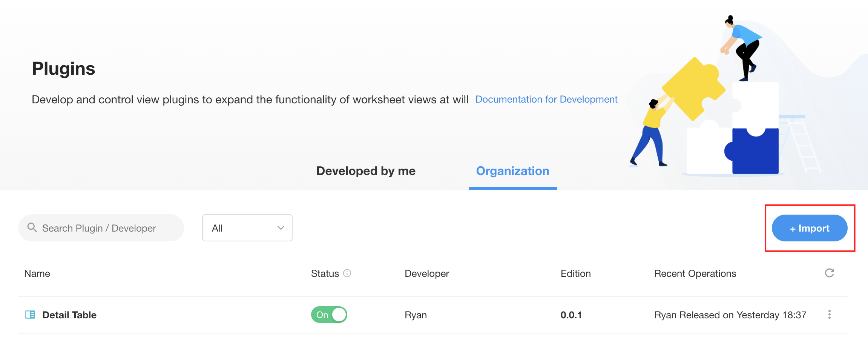Open the All filter dropdown
The height and width of the screenshot is (347, 868).
(247, 228)
